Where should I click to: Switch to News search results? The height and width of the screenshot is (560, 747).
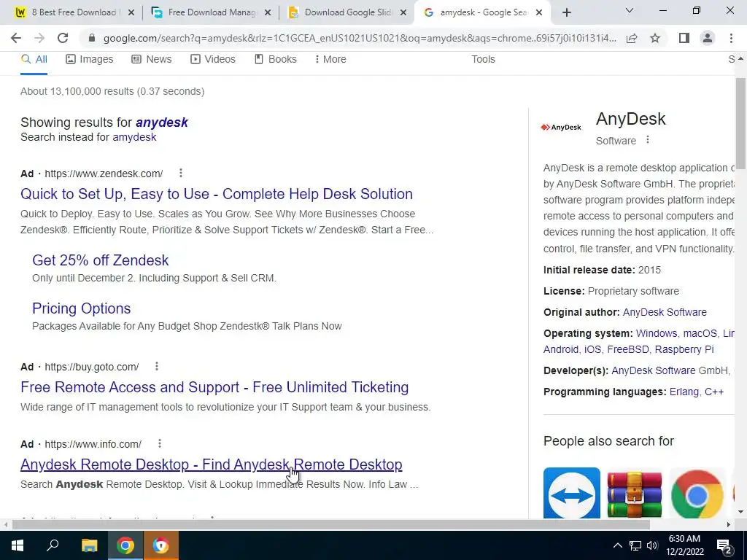[x=152, y=60]
